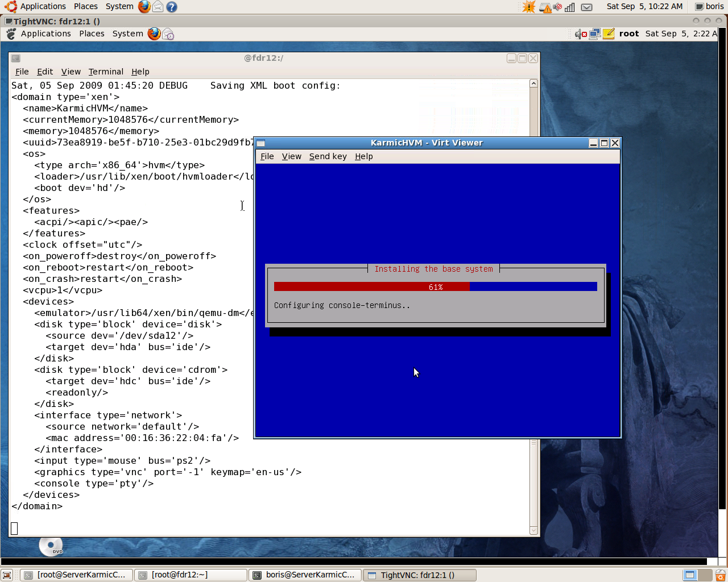728x582 pixels.
Task: Click 'Installing the base system' heading
Action: (x=433, y=269)
